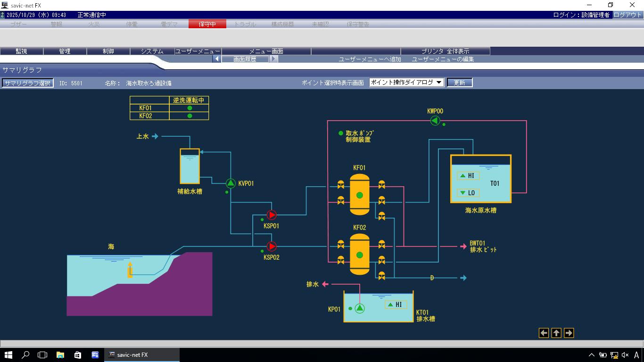Screen dimensions: 644x362
Task: Open the 監視 menu
Action: tap(22, 51)
